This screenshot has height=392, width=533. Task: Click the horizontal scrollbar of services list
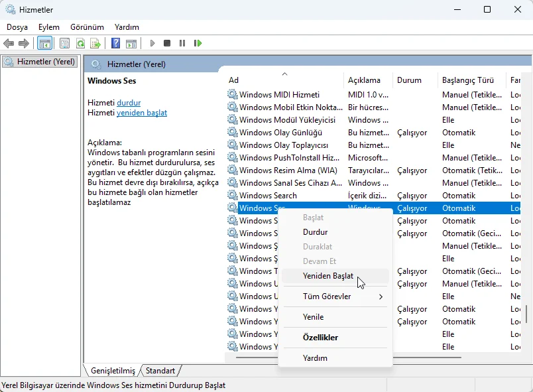(x=349, y=358)
